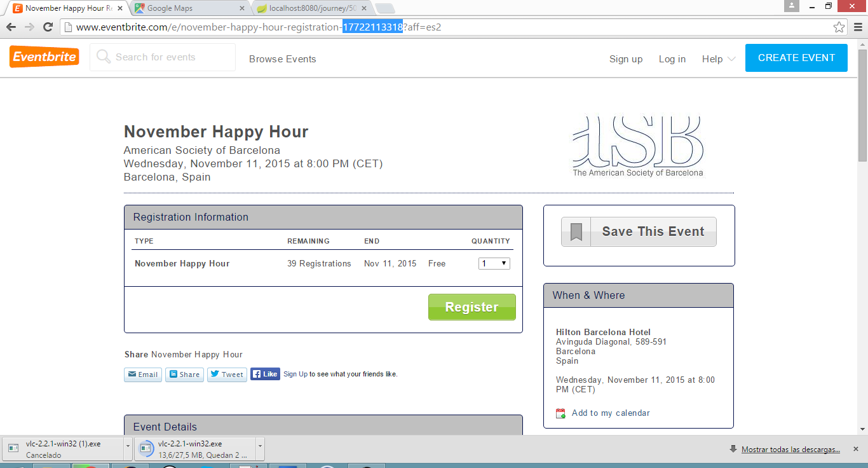Click Sign up in the header

(626, 59)
